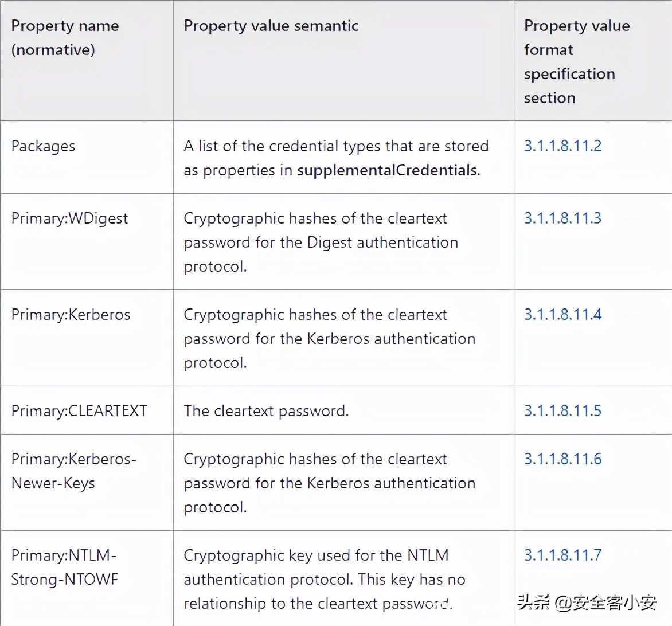The height and width of the screenshot is (626, 672).
Task: Click the 头条 @安全客小安 watermark
Action: point(587,602)
